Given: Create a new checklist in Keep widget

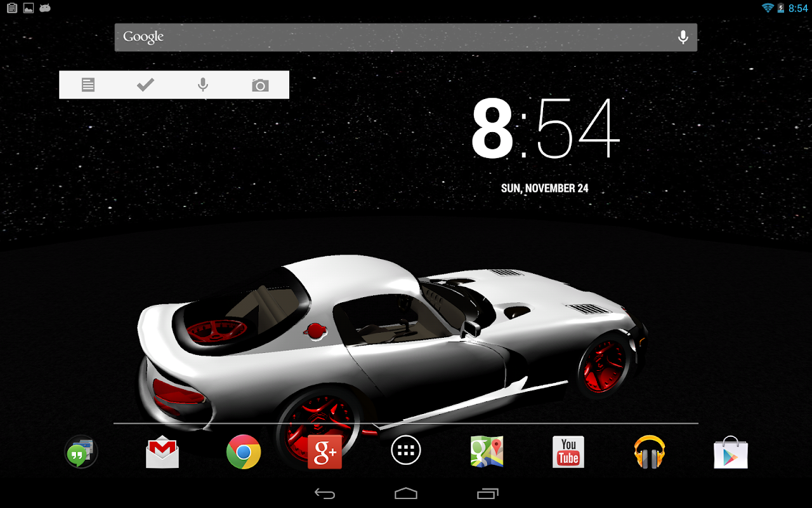Looking at the screenshot, I should point(145,84).
